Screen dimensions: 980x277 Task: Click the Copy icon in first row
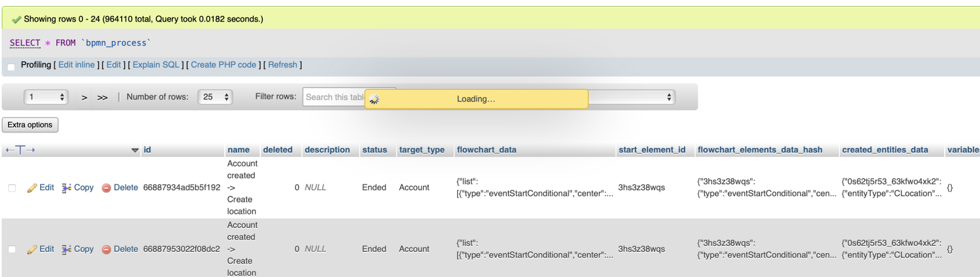pos(67,188)
